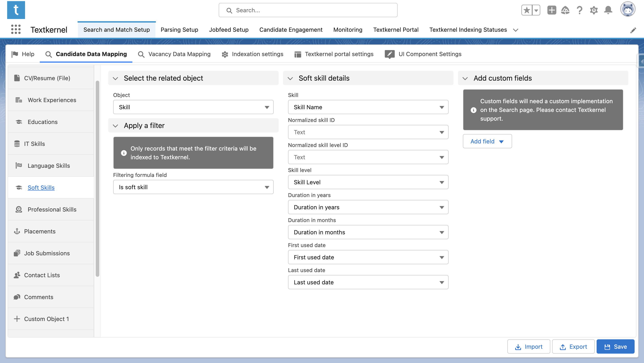
Task: Collapse the Soft skill details section
Action: tap(290, 78)
